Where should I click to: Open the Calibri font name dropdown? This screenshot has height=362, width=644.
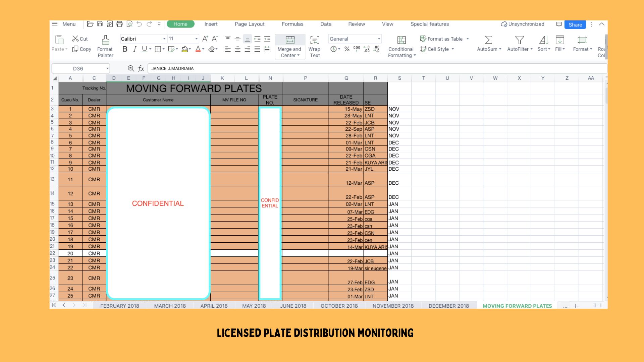pos(164,39)
